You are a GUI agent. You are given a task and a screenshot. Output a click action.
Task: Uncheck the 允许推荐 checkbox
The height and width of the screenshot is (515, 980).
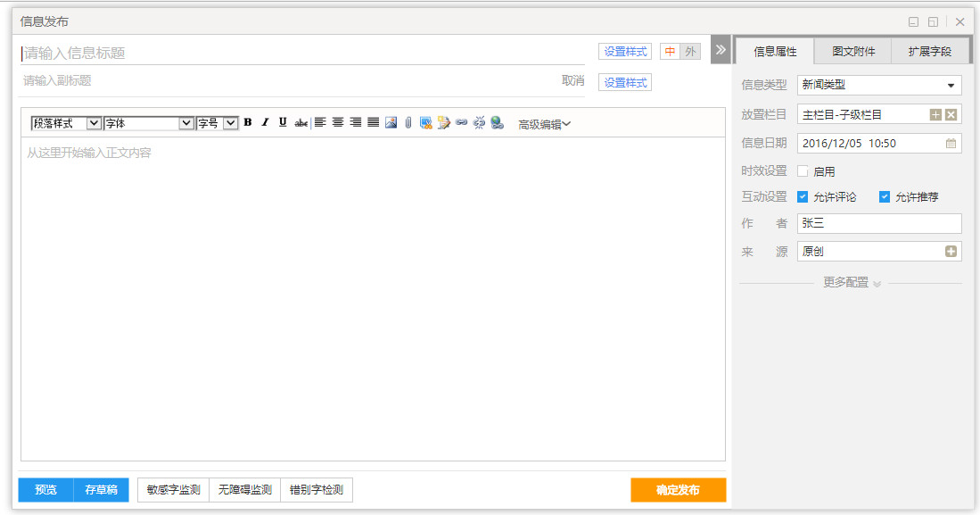885,197
